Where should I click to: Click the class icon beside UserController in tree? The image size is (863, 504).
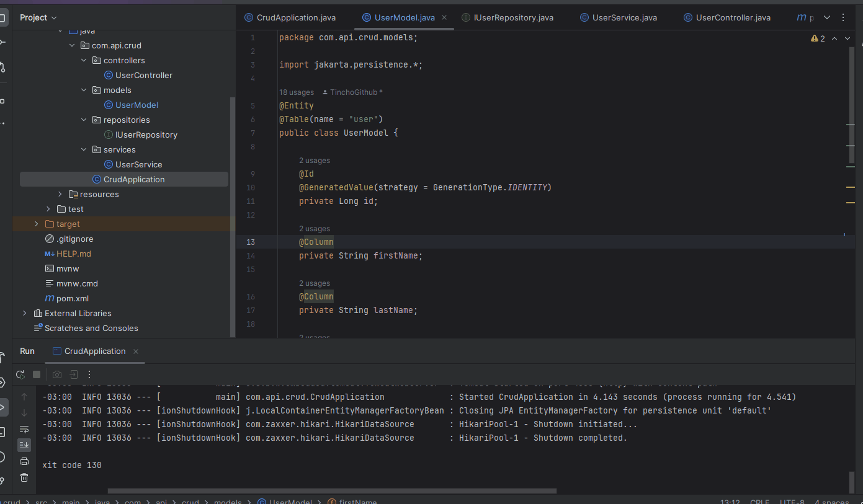click(109, 75)
